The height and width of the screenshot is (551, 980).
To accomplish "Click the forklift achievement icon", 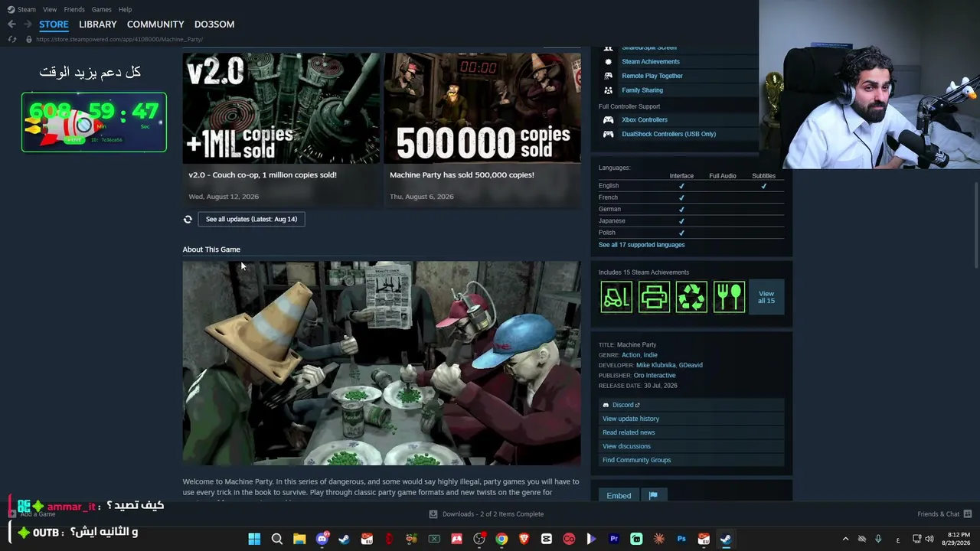I will [616, 297].
